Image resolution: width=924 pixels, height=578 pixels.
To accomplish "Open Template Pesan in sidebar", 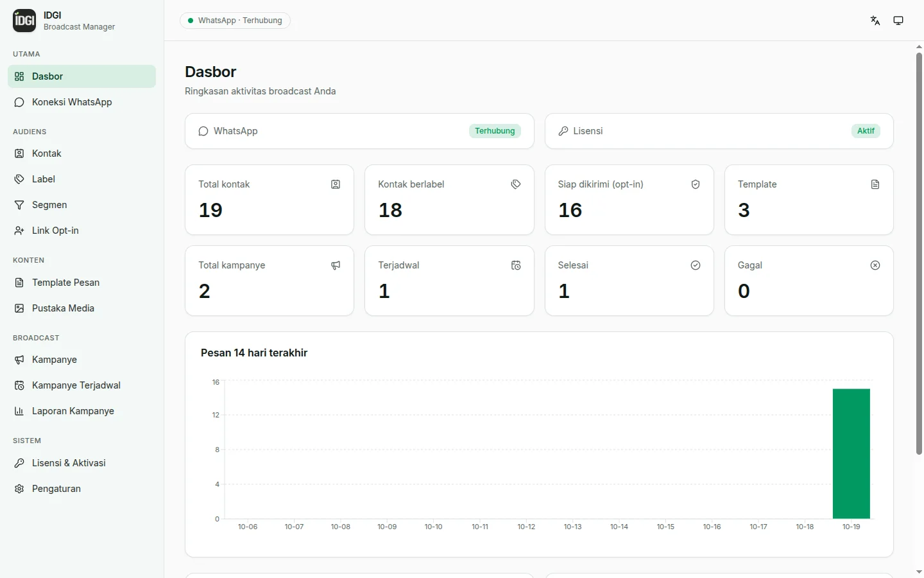I will (x=81, y=283).
